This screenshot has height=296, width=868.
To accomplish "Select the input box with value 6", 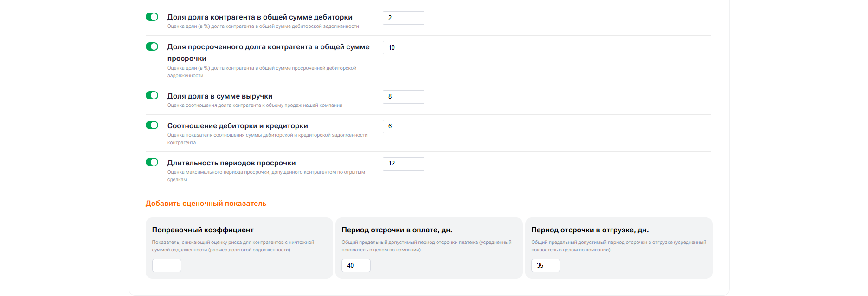I will 403,126.
